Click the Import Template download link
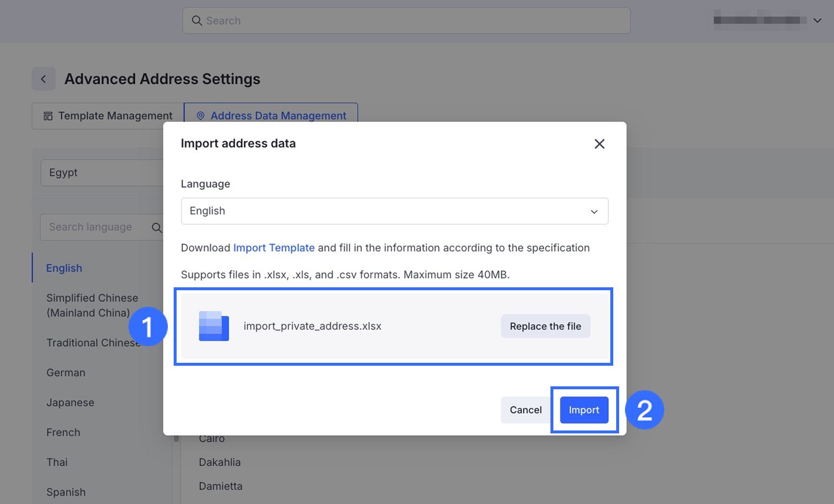The image size is (834, 504). 274,248
